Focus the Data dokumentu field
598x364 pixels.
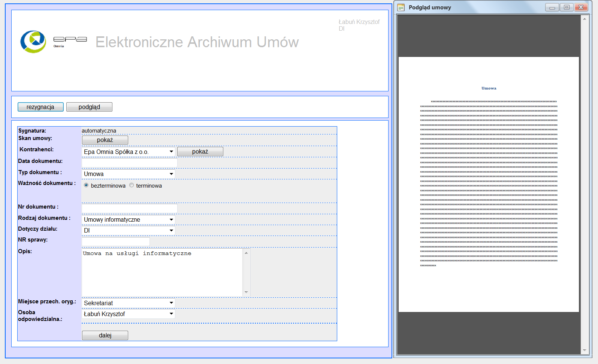click(x=130, y=163)
